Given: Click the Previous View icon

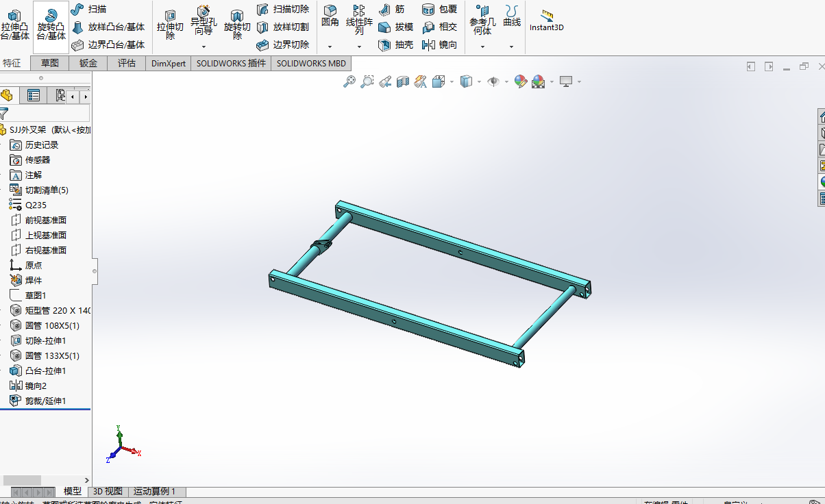Looking at the screenshot, I should click(x=385, y=81).
